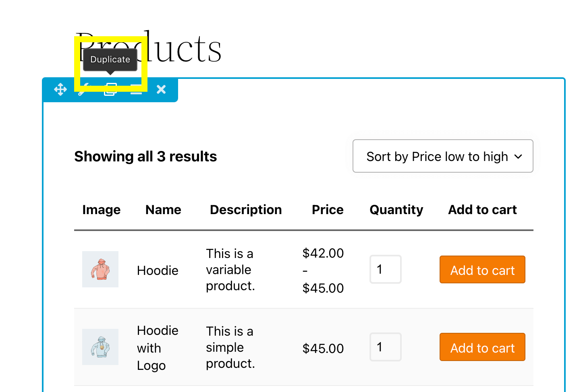
Task: Click the Move module arrows icon
Action: (60, 89)
